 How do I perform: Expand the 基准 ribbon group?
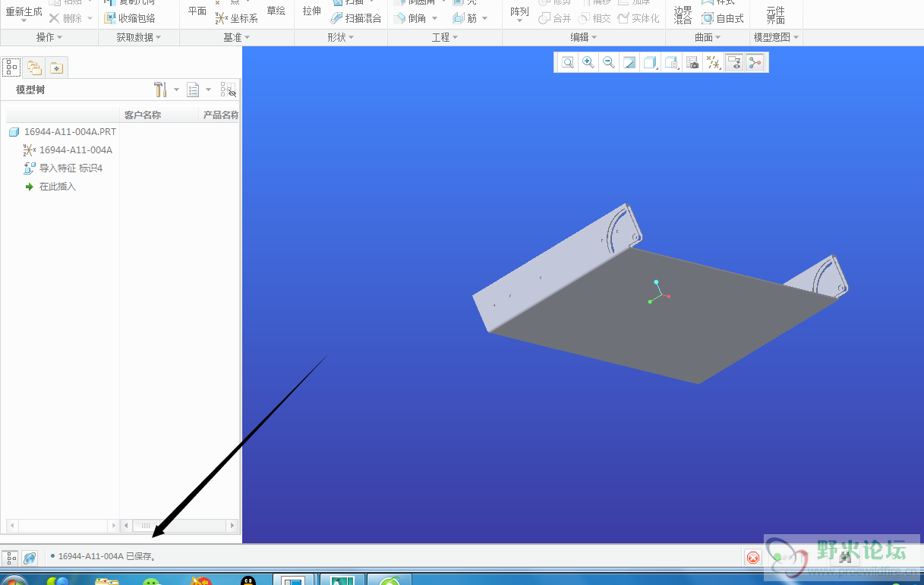pyautogui.click(x=237, y=37)
